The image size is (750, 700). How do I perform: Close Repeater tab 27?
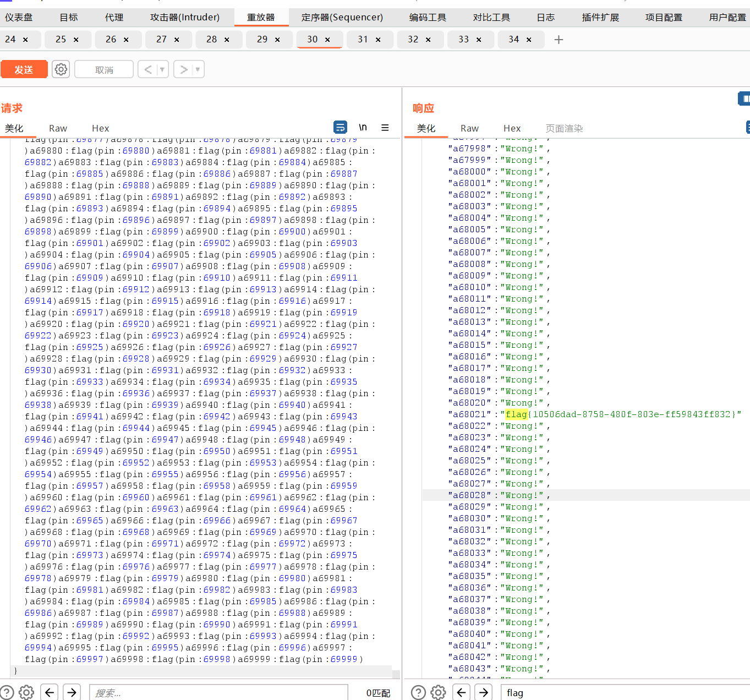177,40
